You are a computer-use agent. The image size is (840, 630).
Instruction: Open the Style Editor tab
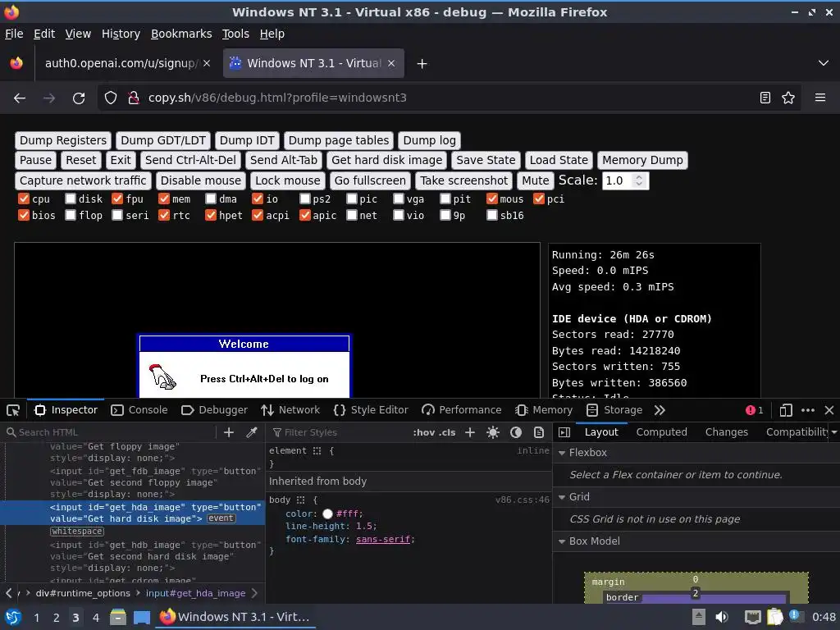[371, 410]
